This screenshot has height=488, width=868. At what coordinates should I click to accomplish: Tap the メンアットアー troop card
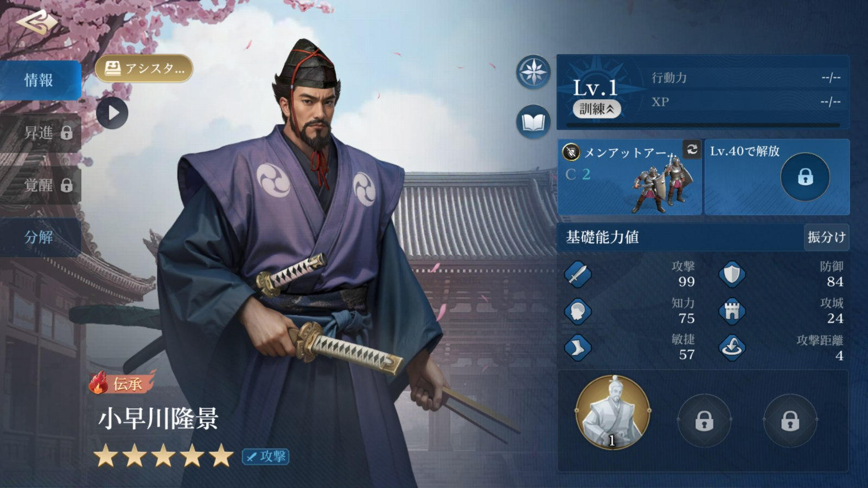629,177
